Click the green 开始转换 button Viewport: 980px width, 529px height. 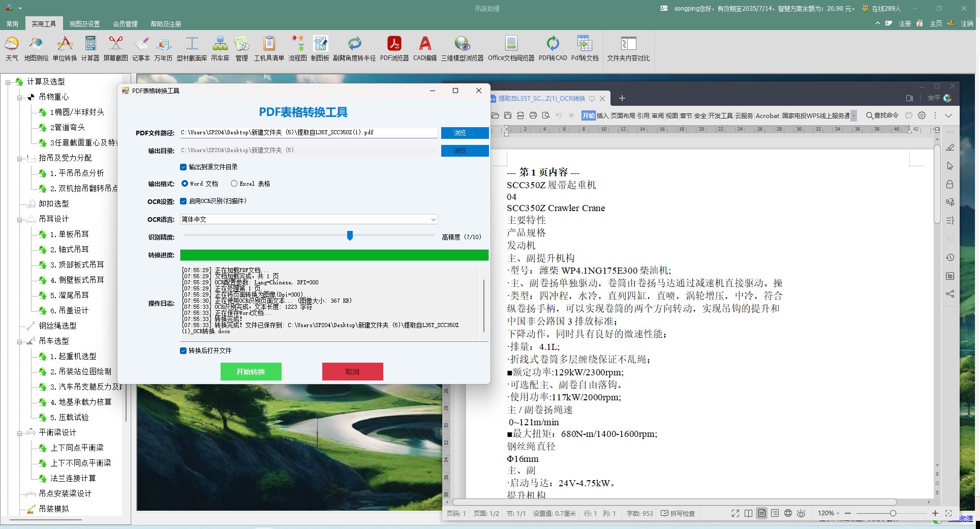pos(251,371)
